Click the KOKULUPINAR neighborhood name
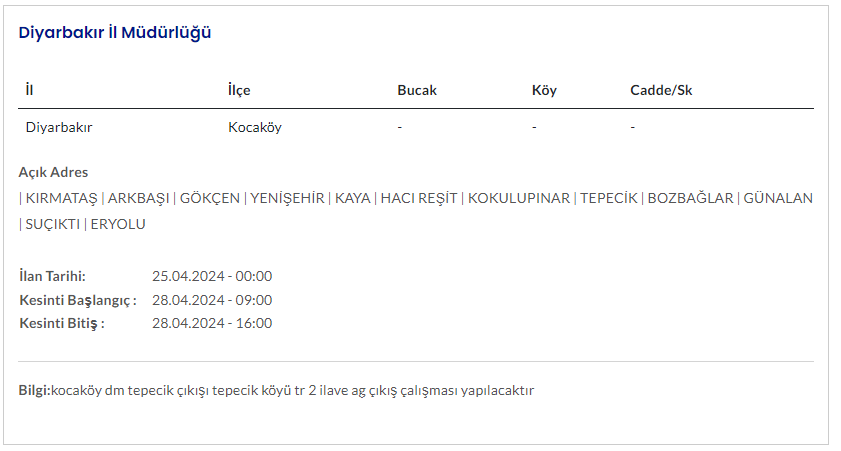The height and width of the screenshot is (451, 841). pos(519,198)
